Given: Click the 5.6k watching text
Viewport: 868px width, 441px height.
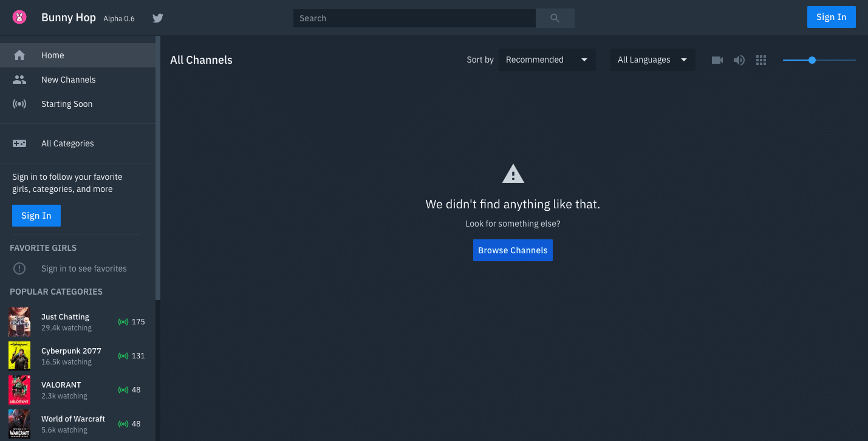Looking at the screenshot, I should 64,430.
